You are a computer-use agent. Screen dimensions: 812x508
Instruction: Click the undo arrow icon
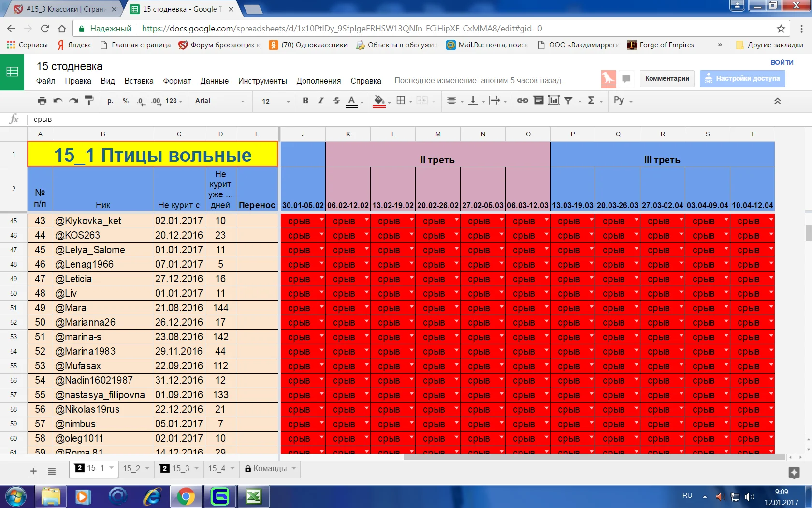58,101
